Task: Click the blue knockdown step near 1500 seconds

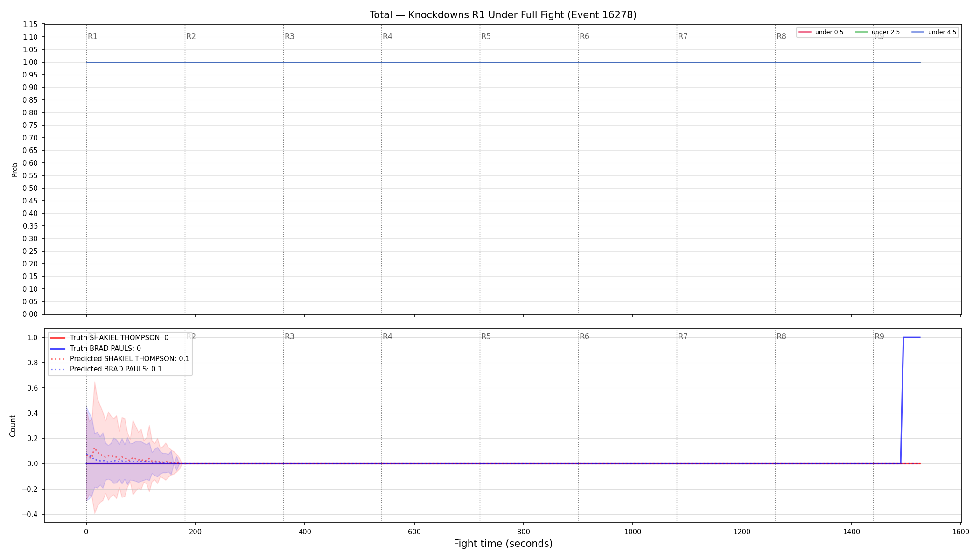Action: [902, 400]
